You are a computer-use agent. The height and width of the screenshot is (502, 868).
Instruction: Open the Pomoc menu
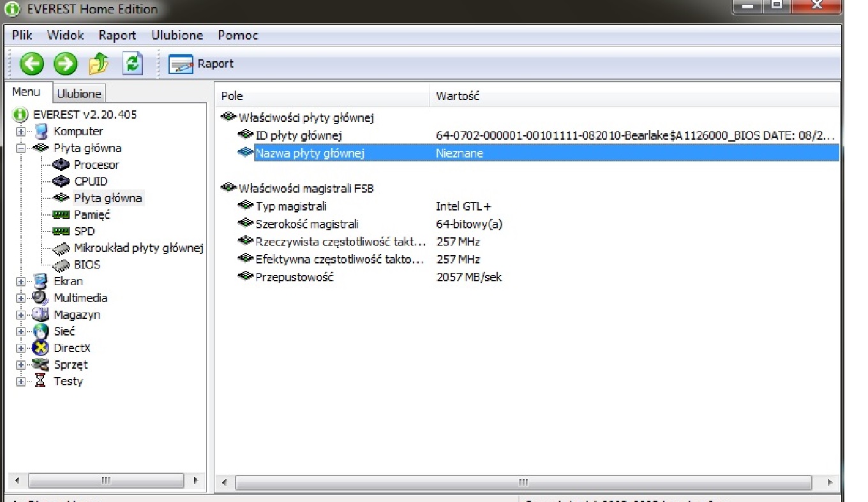[x=238, y=36]
